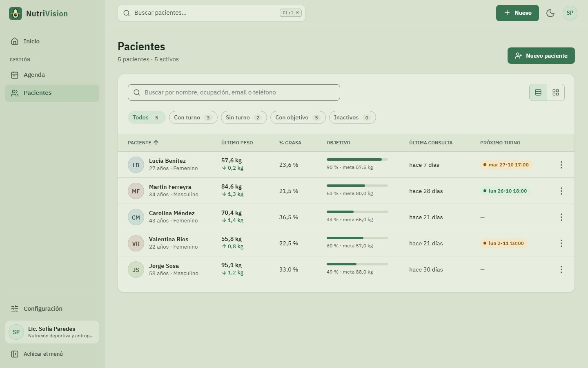Screen dimensions: 588x368
Task: Open Configuración settings
Action: [52, 309]
